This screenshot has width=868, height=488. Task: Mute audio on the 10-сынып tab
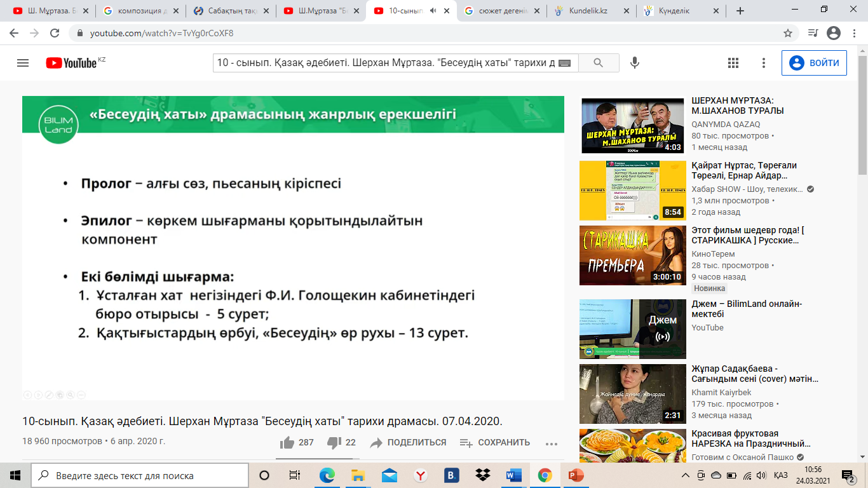click(x=434, y=11)
